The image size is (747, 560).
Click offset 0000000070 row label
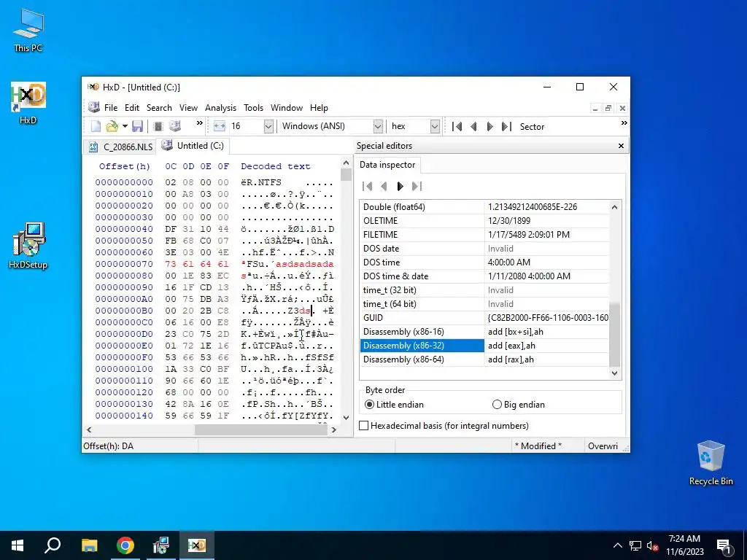124,264
